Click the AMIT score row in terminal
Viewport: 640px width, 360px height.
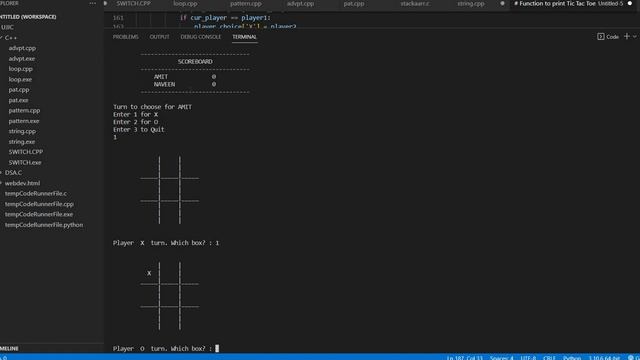pyautogui.click(x=185, y=77)
